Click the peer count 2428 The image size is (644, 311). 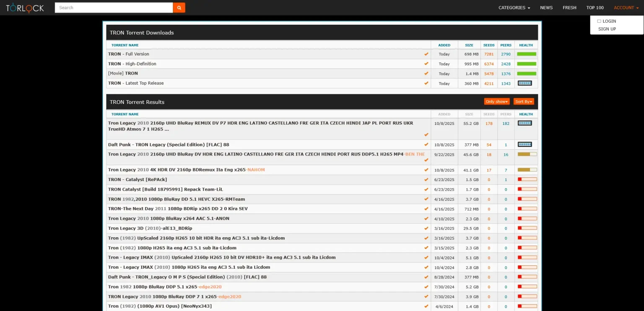coord(506,64)
